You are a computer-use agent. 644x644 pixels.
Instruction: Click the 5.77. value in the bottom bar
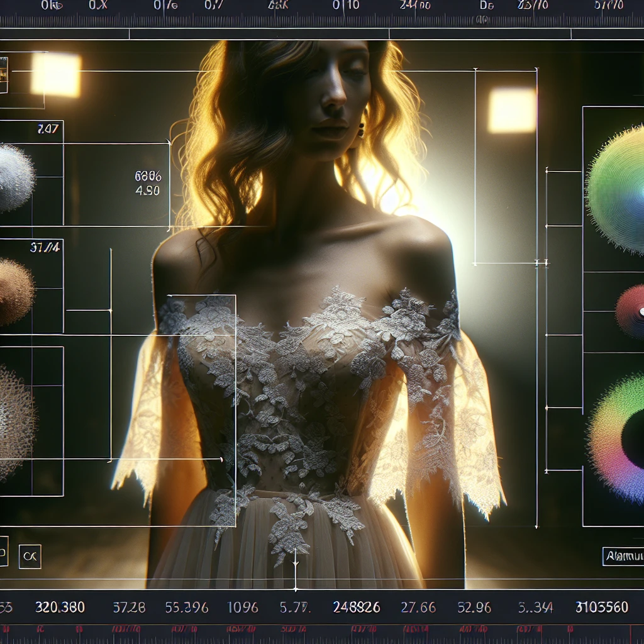coord(295,608)
